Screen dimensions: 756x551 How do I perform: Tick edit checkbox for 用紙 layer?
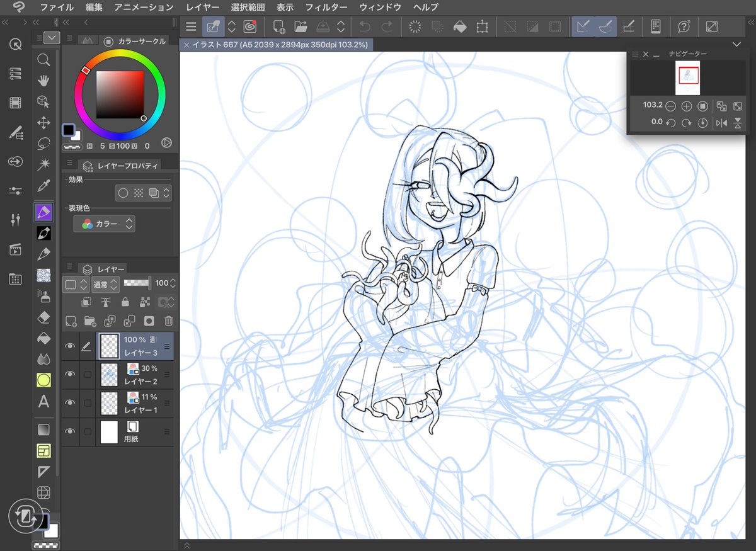(88, 431)
